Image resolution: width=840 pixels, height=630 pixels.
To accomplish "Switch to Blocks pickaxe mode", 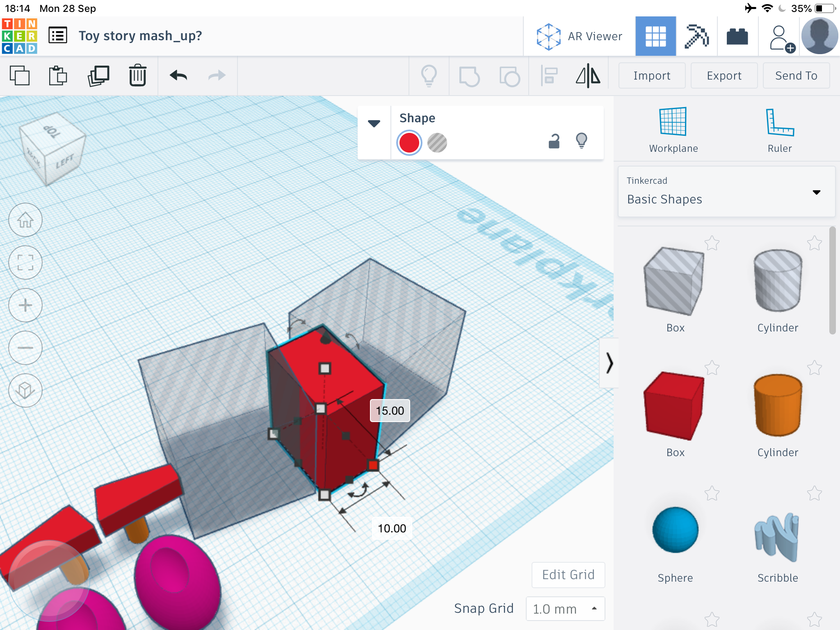I will pos(696,36).
